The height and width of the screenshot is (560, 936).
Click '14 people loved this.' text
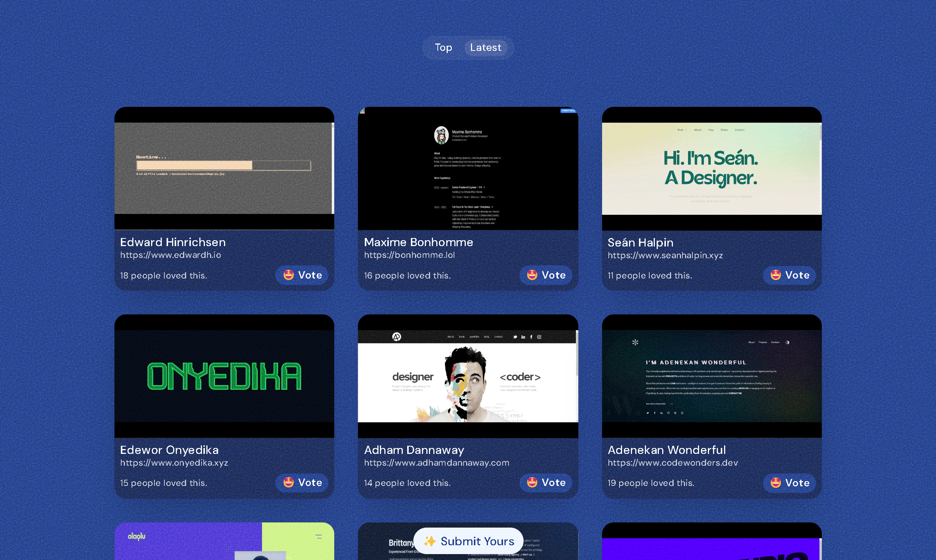click(408, 483)
